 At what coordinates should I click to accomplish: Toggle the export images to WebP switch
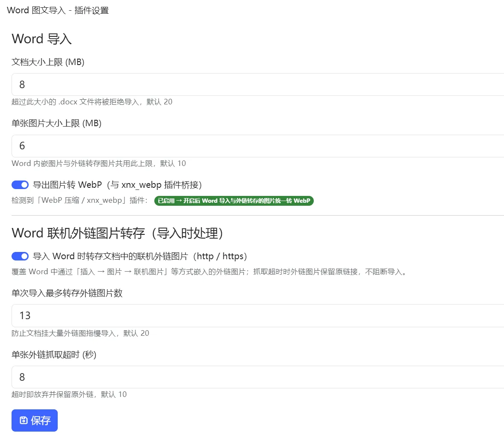tap(20, 185)
